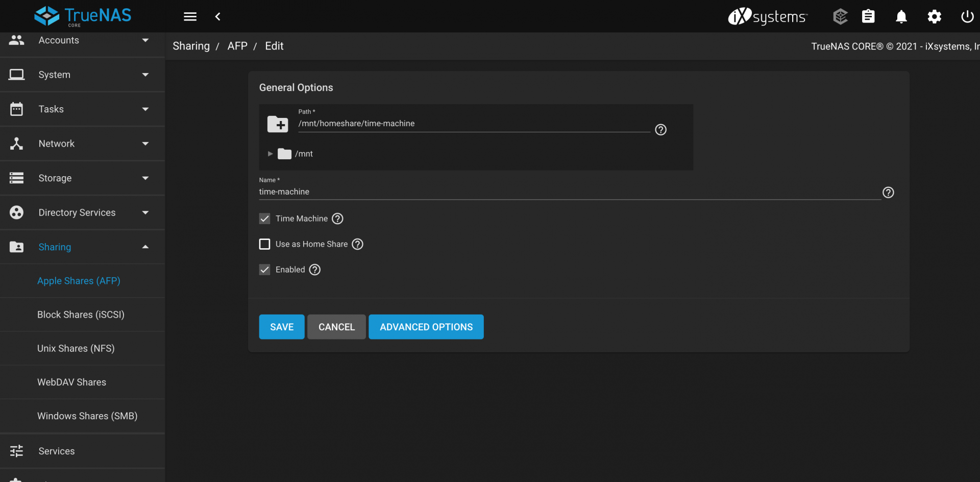This screenshot has width=980, height=482.
Task: Open Advanced Options
Action: click(x=426, y=327)
